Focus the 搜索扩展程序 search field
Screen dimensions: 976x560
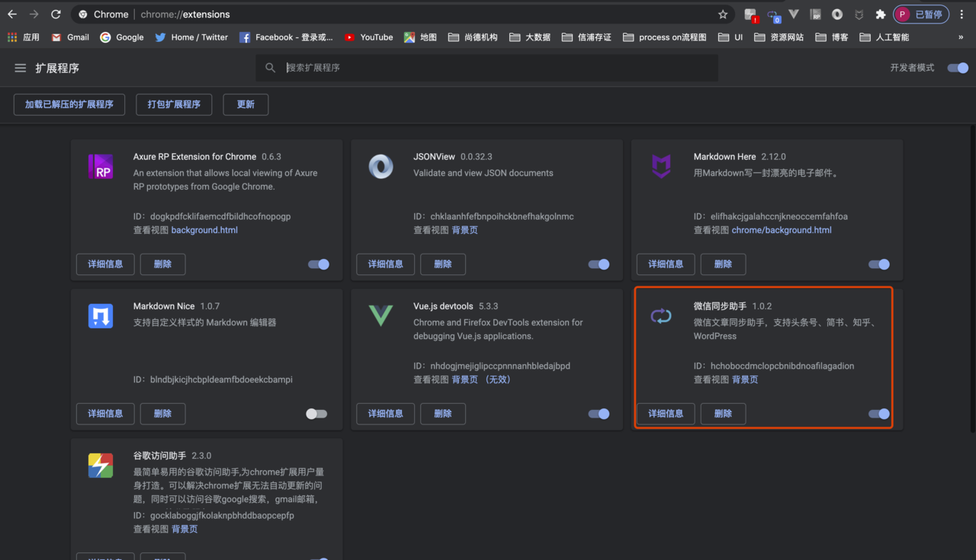coord(496,68)
